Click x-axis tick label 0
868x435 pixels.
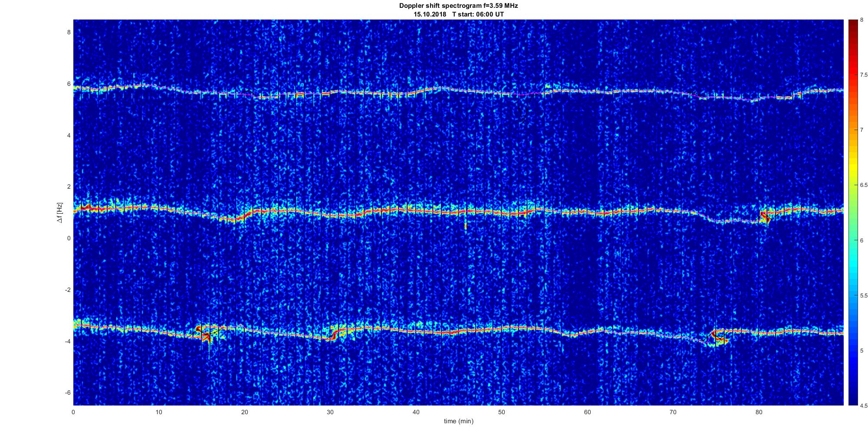[x=73, y=412]
